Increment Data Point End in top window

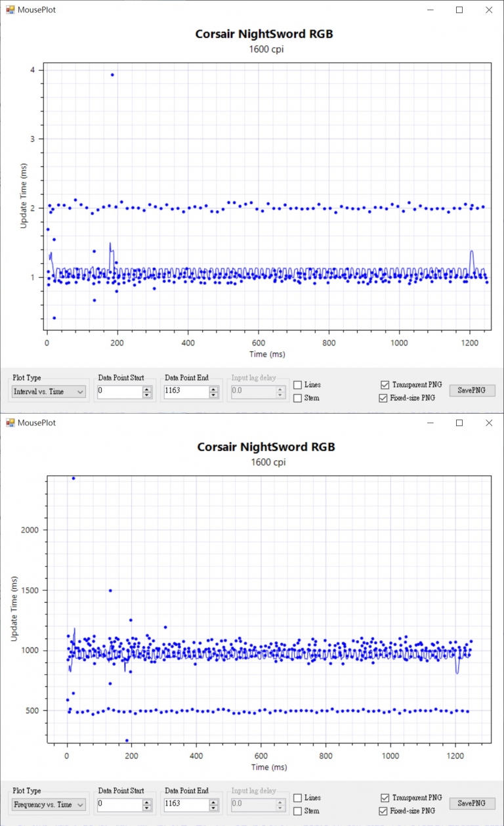[x=214, y=389]
